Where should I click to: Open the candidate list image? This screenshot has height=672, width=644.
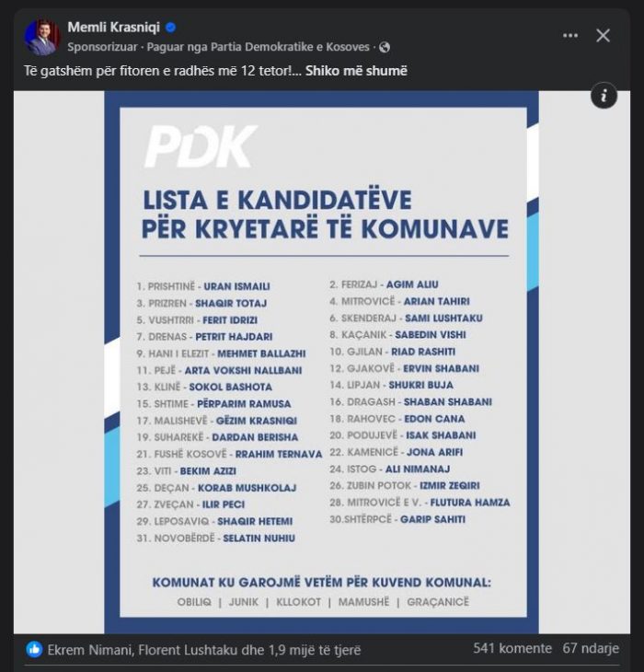click(x=322, y=362)
